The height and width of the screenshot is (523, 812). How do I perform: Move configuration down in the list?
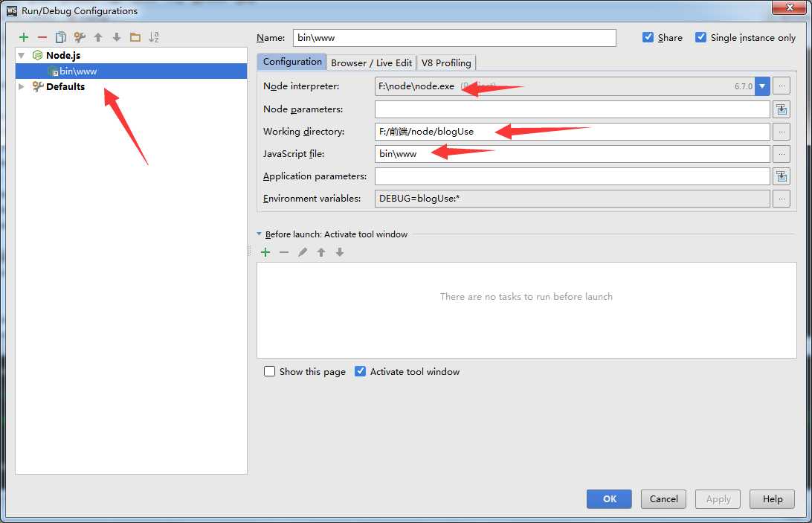117,37
